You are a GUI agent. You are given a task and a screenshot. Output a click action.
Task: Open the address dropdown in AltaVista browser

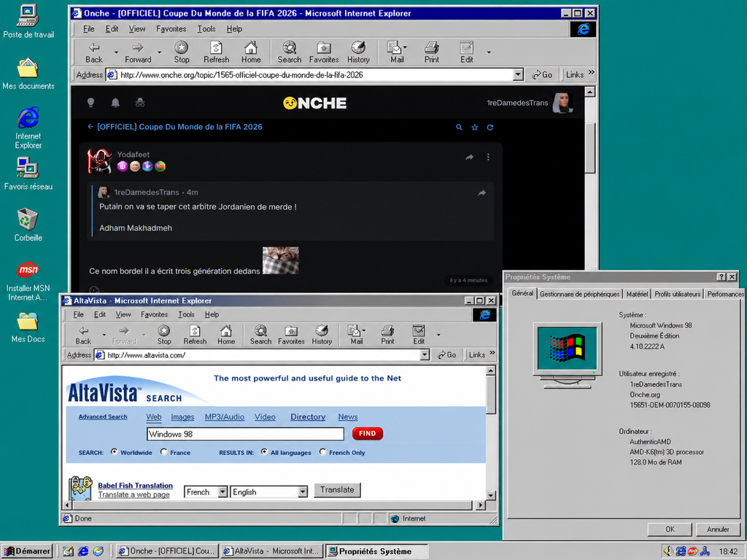point(425,355)
